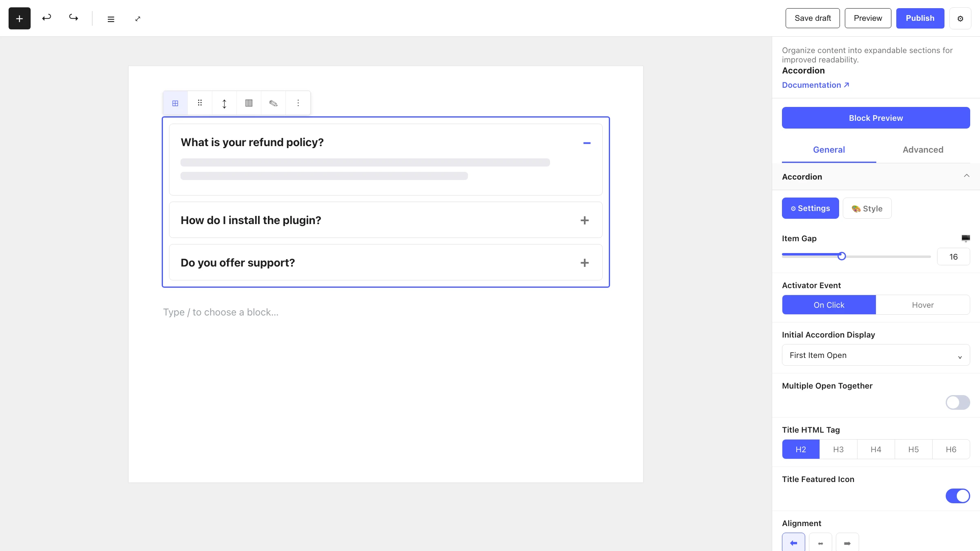980x551 pixels.
Task: Open editor settings gear icon
Action: point(960,18)
